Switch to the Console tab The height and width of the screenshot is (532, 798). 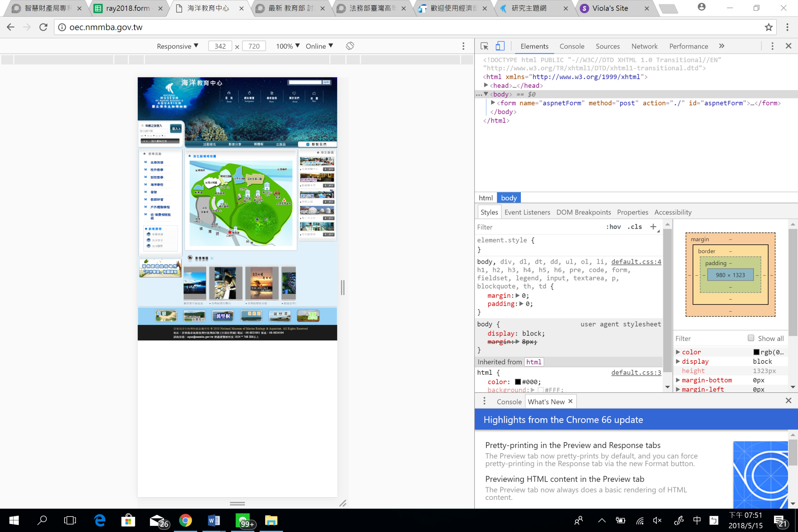pos(572,46)
